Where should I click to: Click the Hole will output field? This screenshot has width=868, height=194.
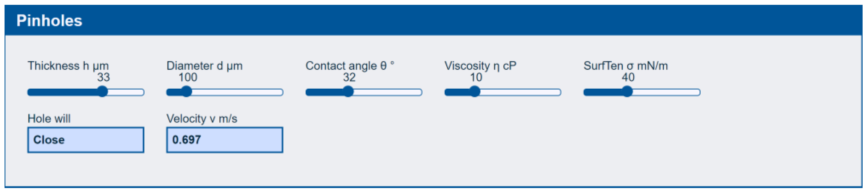[86, 140]
